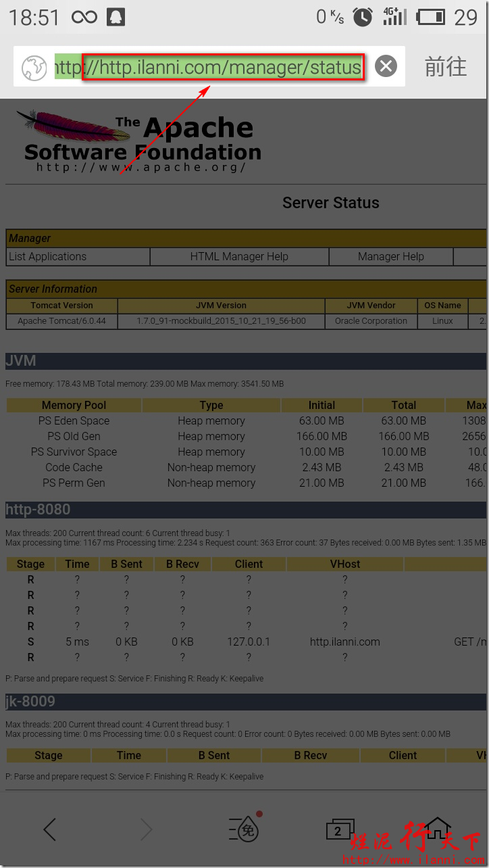Select the PS Eden Space row label
This screenshot has width=489, height=868.
74,421
